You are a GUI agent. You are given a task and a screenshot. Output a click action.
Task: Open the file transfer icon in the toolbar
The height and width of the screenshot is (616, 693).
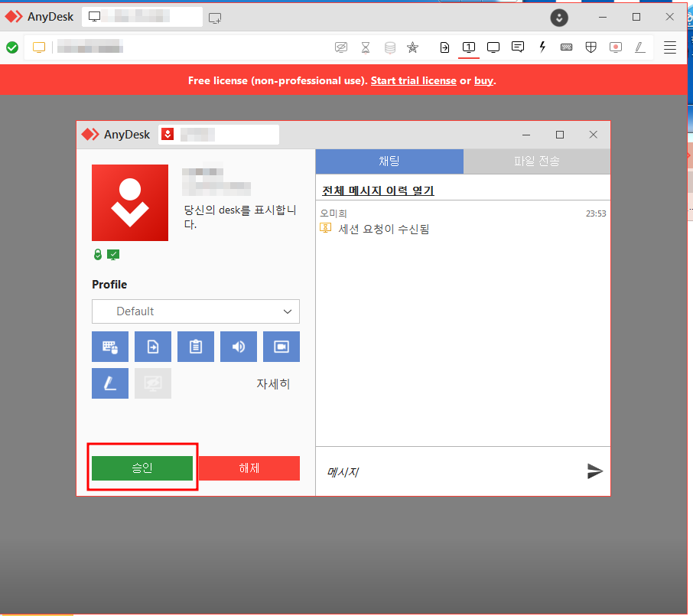click(x=444, y=47)
